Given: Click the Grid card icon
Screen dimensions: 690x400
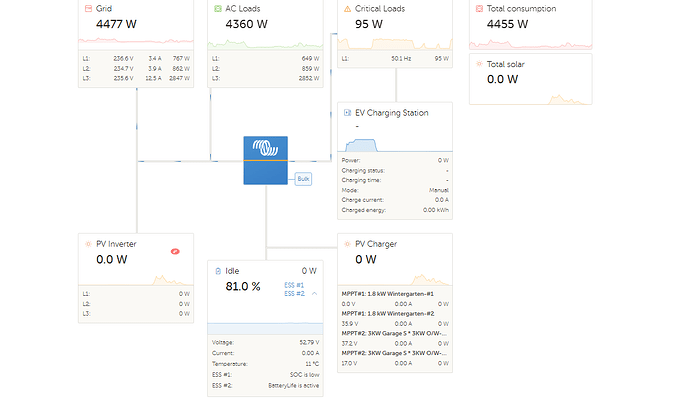Looking at the screenshot, I should 88,9.
